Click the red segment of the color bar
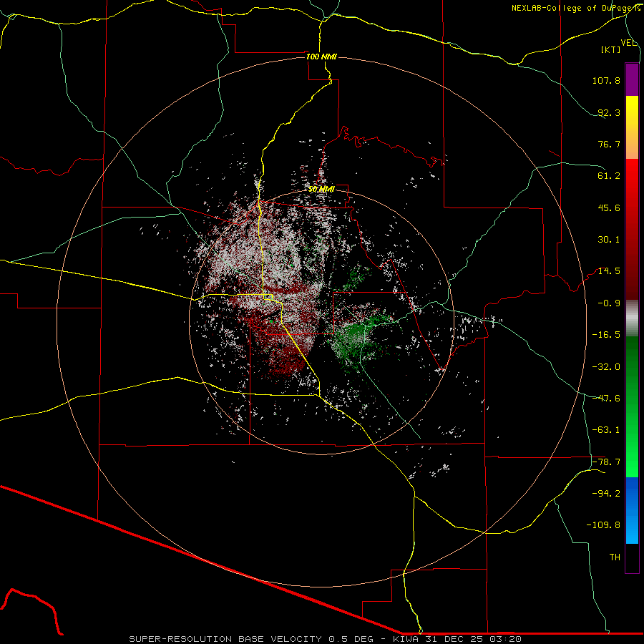Screen dimensions: 644x644 click(632, 229)
